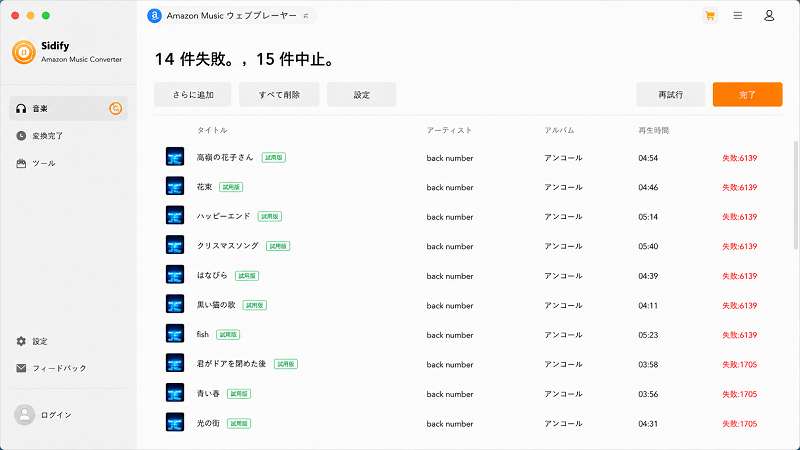Viewport: 800px width, 450px height.
Task: Click album thumbnail of ハッピーエンド
Action: (175, 215)
